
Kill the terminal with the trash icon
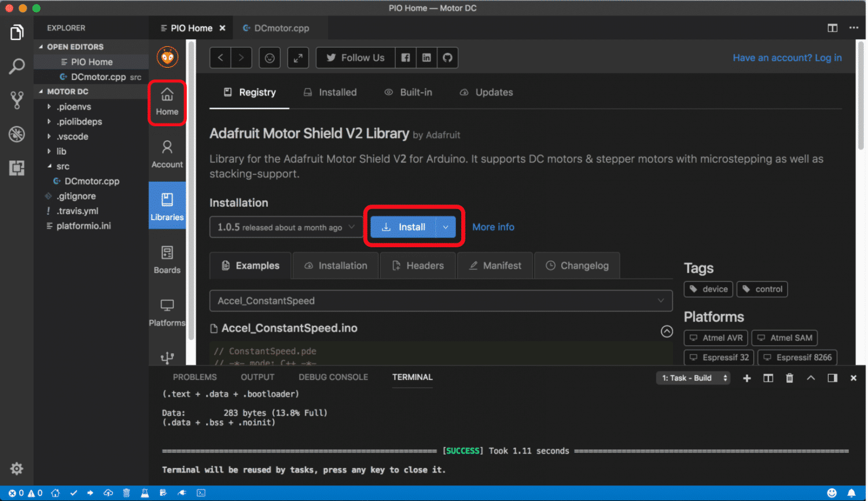(789, 378)
